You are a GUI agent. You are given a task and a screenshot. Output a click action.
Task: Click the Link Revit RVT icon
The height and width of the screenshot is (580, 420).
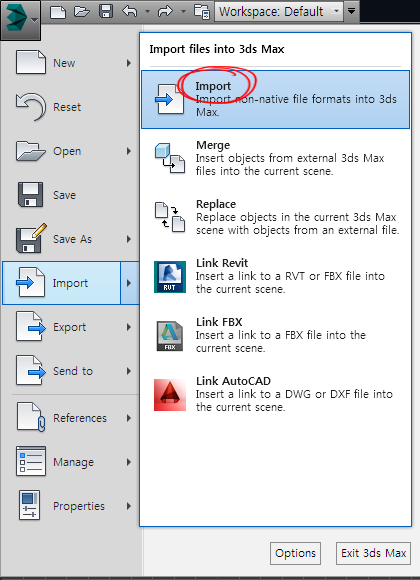(170, 276)
